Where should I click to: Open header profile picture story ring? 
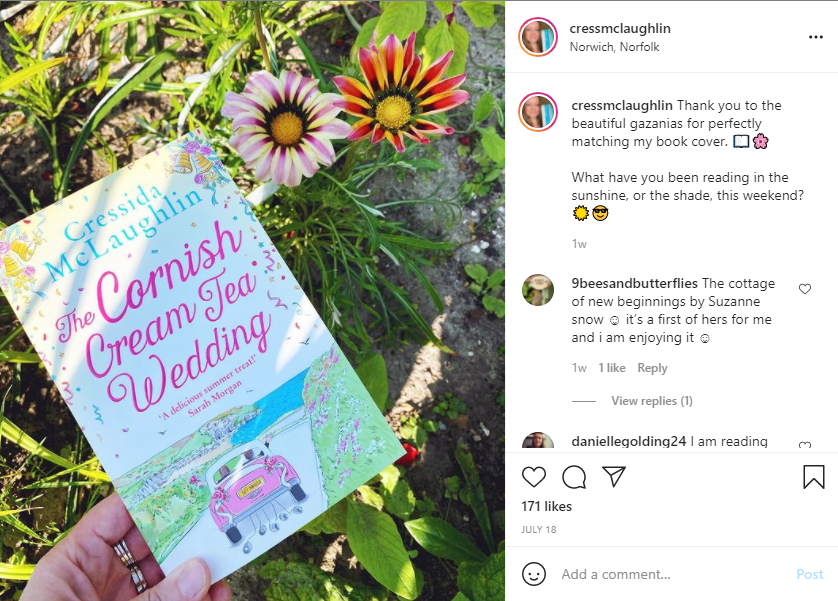538,37
